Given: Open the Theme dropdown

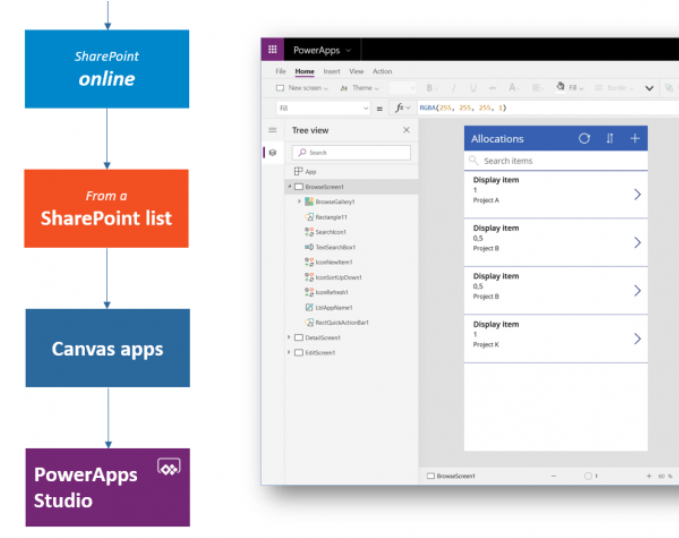Looking at the screenshot, I should coord(359,88).
